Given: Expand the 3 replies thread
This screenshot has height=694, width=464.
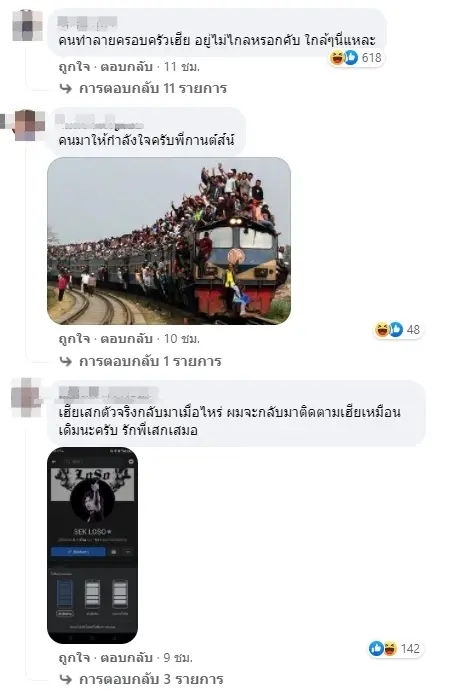Looking at the screenshot, I should tap(142, 679).
